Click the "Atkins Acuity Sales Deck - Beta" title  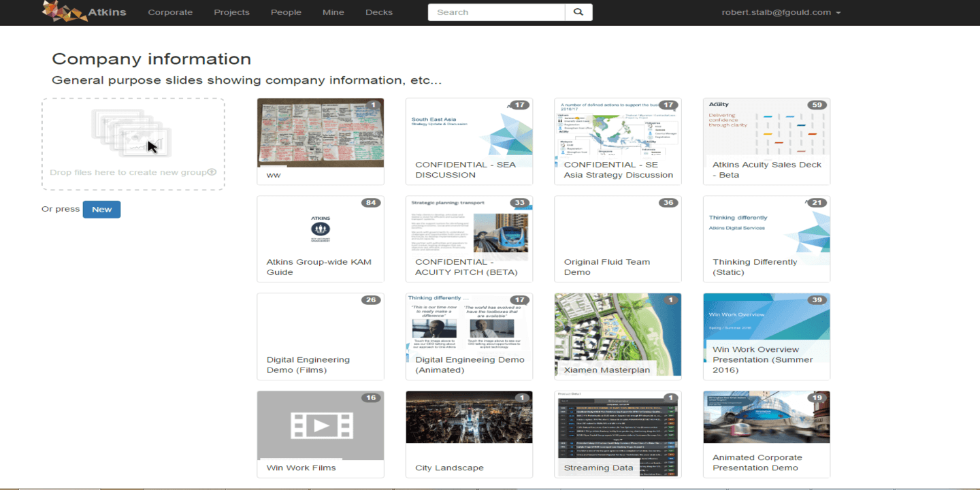[767, 169]
